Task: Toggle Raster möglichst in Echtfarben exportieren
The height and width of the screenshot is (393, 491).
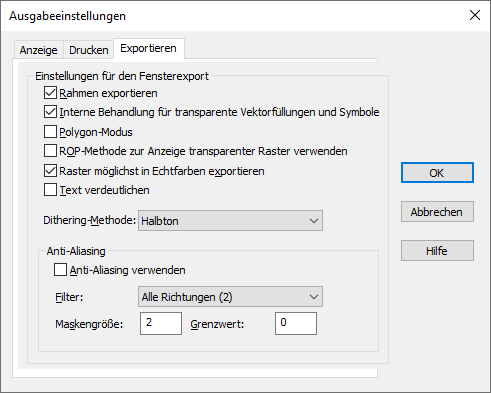Action: coord(50,170)
